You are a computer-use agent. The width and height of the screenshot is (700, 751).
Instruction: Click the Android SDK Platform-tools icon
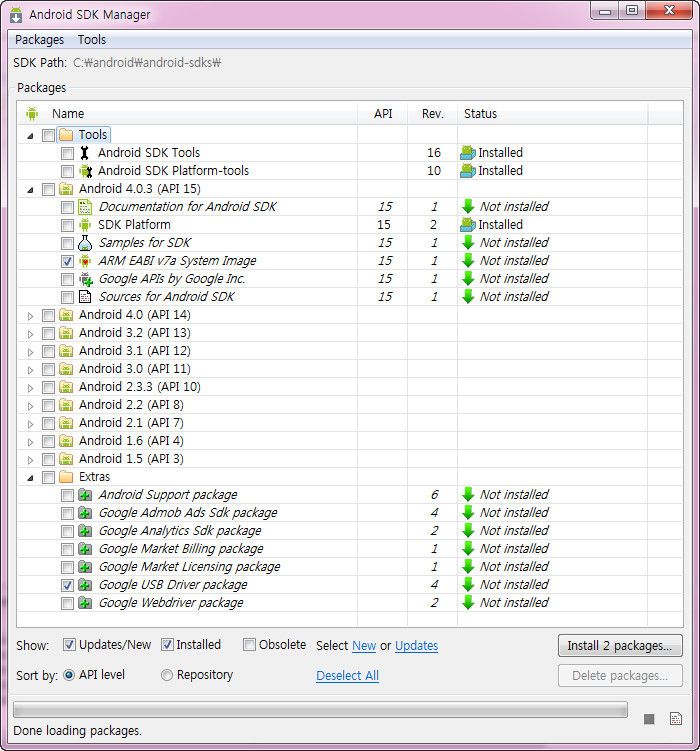[85, 171]
